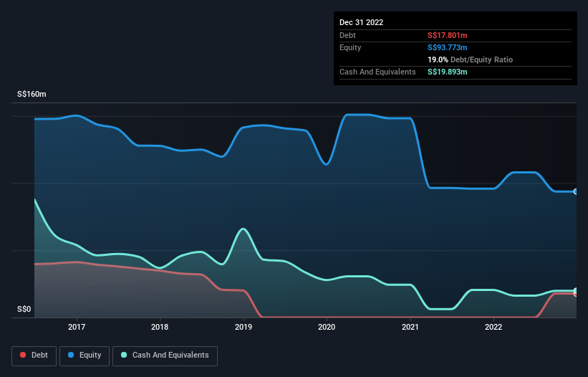This screenshot has width=588, height=377.
Task: Click the teal Cash And Equivalents legend dot
Action: tap(124, 355)
